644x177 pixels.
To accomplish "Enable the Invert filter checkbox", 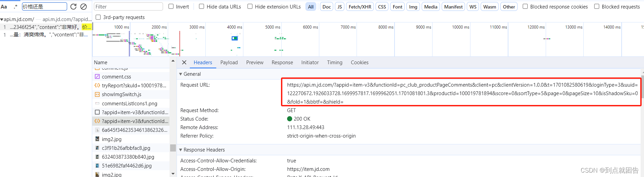I will tap(171, 6).
